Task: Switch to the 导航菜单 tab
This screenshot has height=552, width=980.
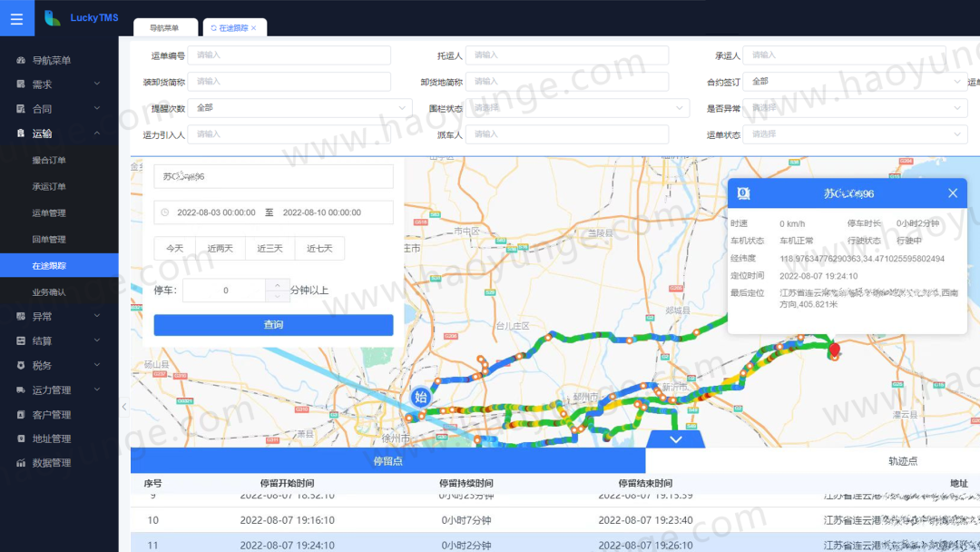Action: click(x=165, y=27)
